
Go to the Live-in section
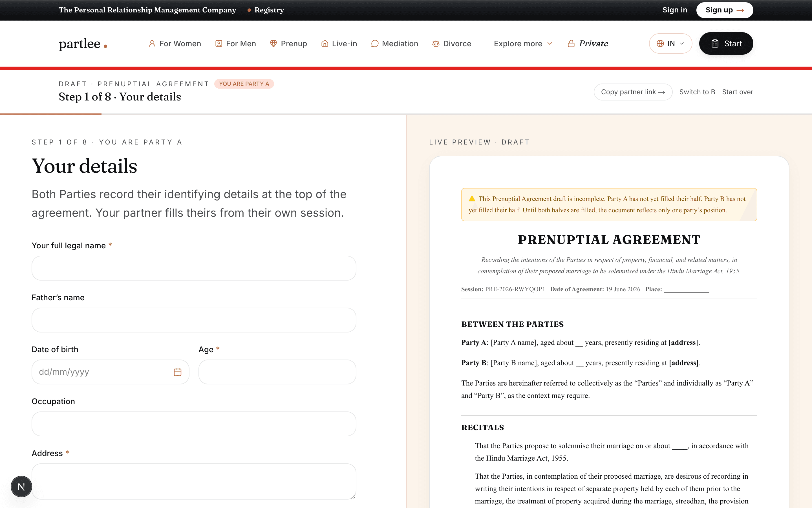(x=339, y=44)
